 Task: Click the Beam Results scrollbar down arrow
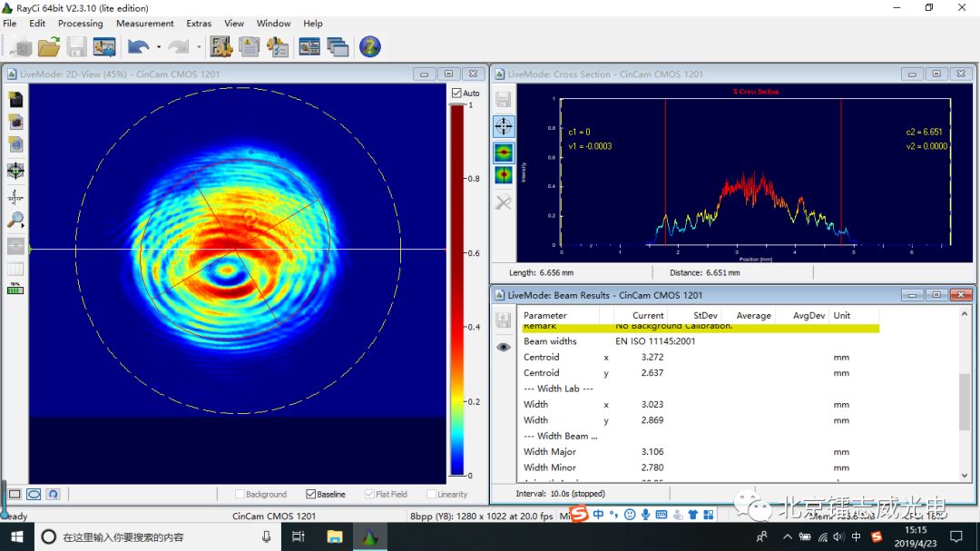coord(965,476)
